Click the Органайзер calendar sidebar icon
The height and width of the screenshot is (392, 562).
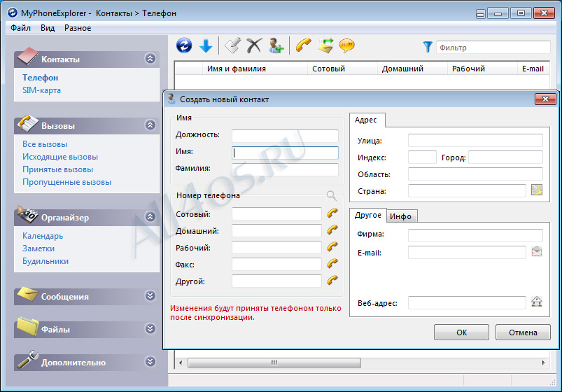pyautogui.click(x=27, y=215)
